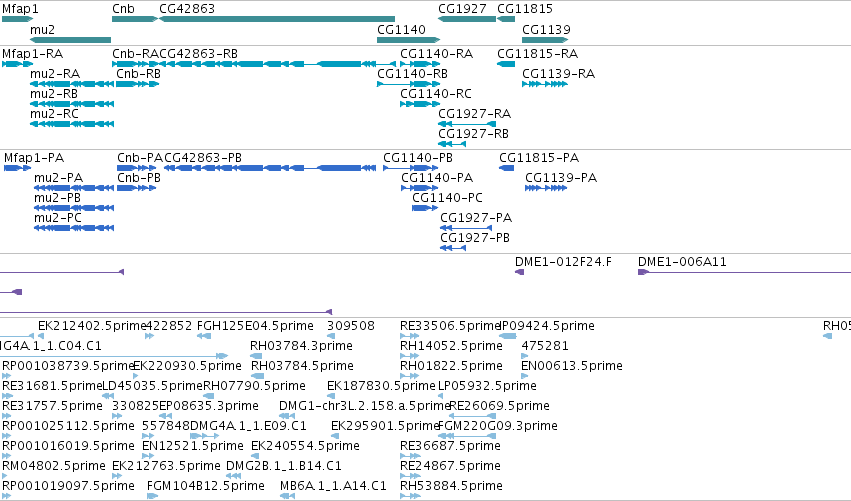Select EST RH14052.5prime
Screen dimensions: 851x501
(x=409, y=356)
